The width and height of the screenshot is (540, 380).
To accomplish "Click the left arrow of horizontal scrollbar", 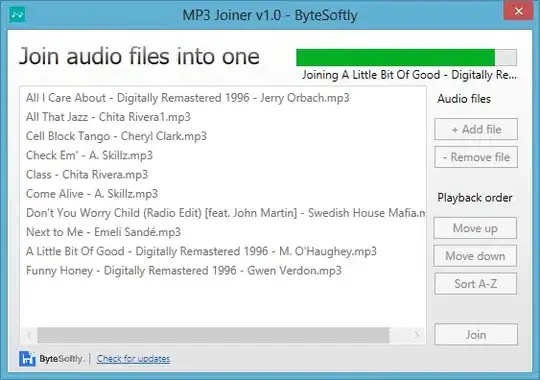I will click(x=29, y=335).
